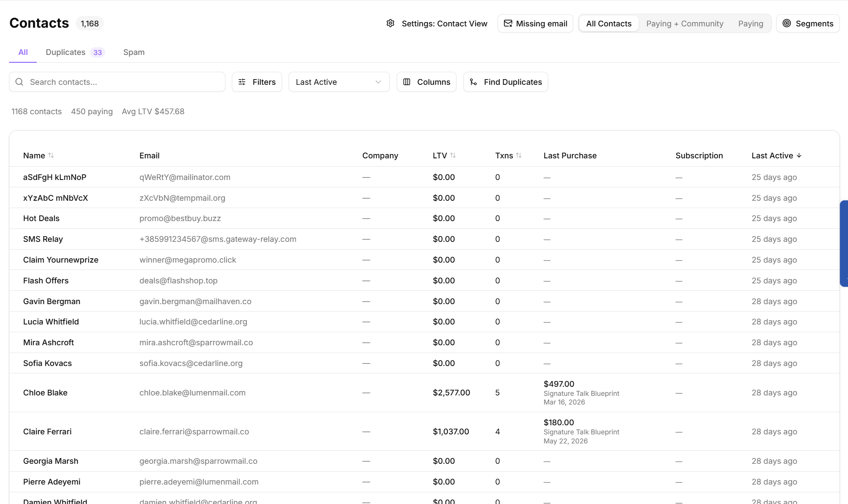Screen dimensions: 848x504
Task: Open the Duplicates tab
Action: click(75, 52)
